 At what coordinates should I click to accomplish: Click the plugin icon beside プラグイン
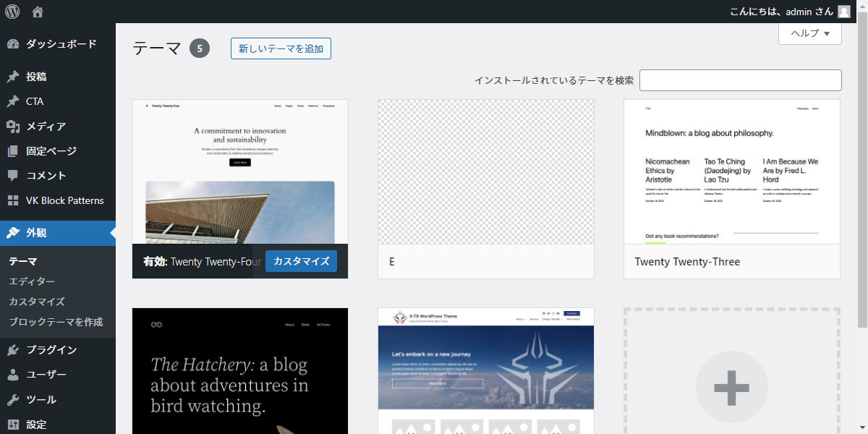pyautogui.click(x=13, y=350)
